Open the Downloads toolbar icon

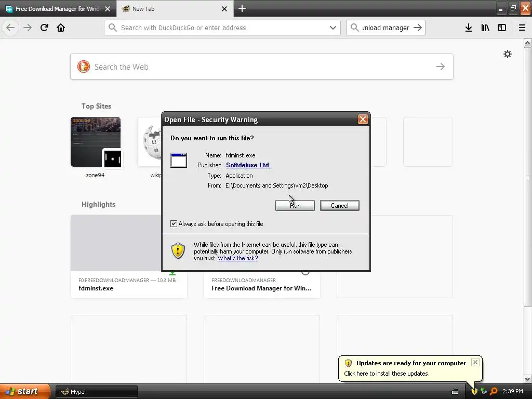[469, 28]
